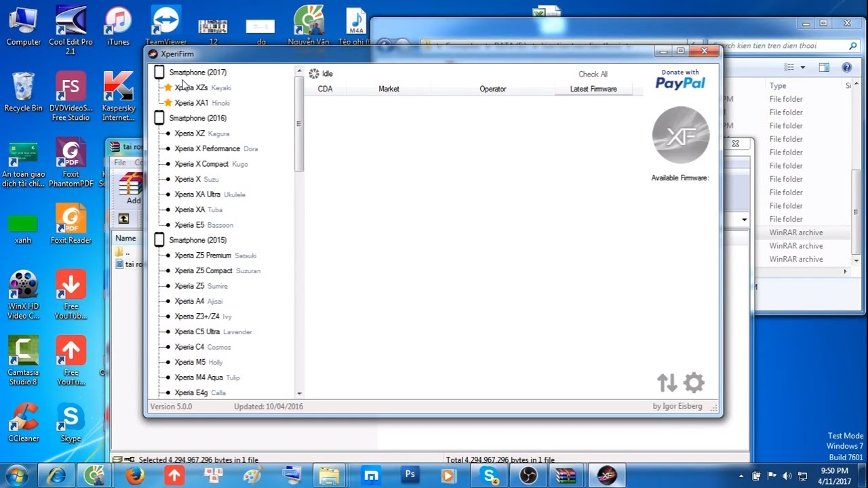
Task: Launch iTunes desktop shortcut
Action: (x=118, y=26)
